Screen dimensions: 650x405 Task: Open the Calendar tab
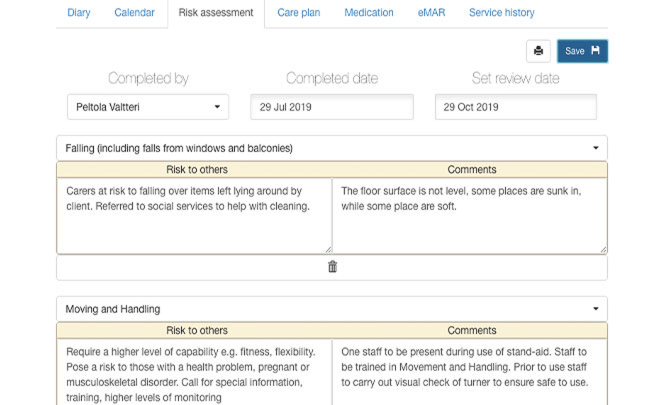tap(134, 12)
